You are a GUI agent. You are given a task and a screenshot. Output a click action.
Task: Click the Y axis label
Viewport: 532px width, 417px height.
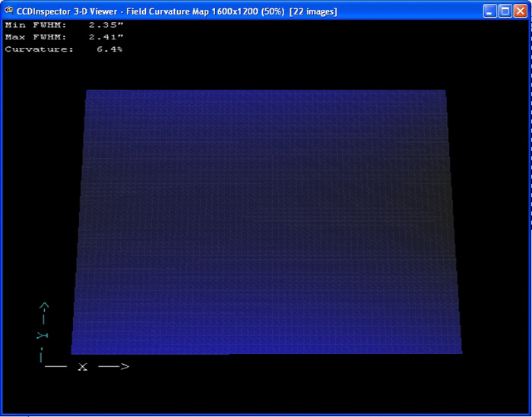[43, 336]
